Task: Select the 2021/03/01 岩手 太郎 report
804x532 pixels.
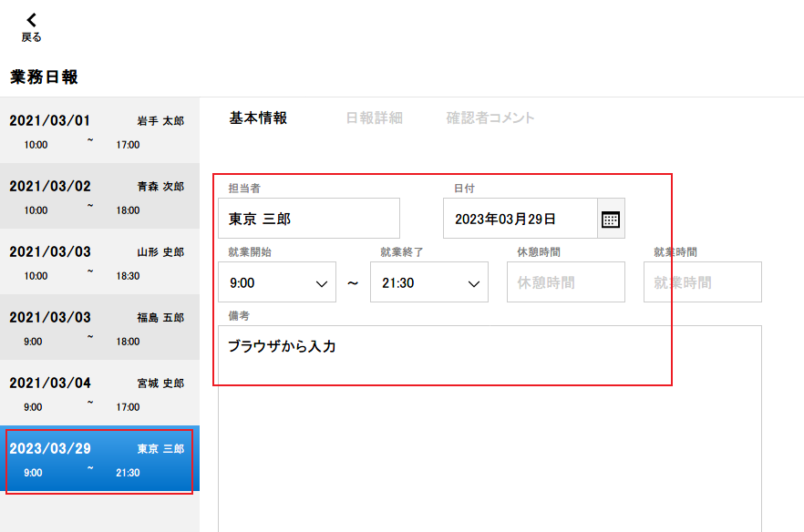Action: 99,131
